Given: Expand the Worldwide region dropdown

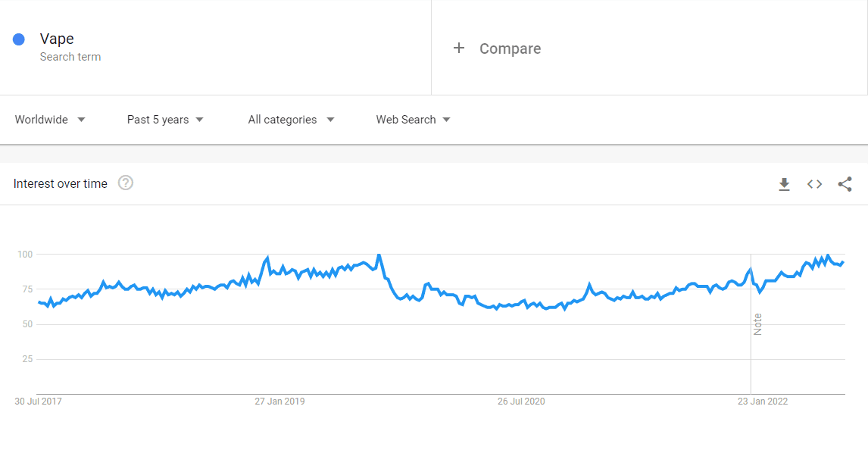Looking at the screenshot, I should point(50,120).
